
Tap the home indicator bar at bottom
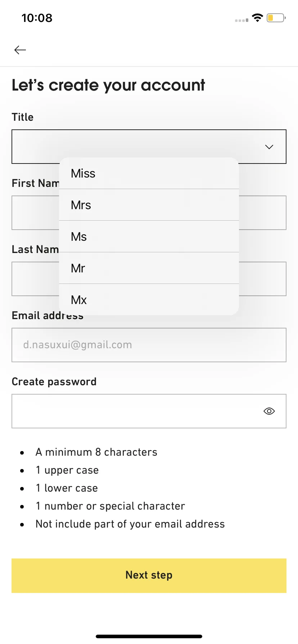[149, 636]
